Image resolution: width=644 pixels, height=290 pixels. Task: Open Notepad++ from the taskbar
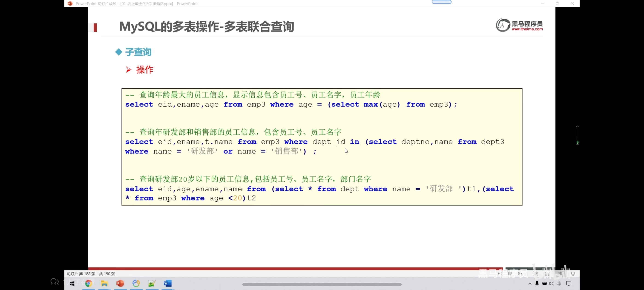point(152,283)
